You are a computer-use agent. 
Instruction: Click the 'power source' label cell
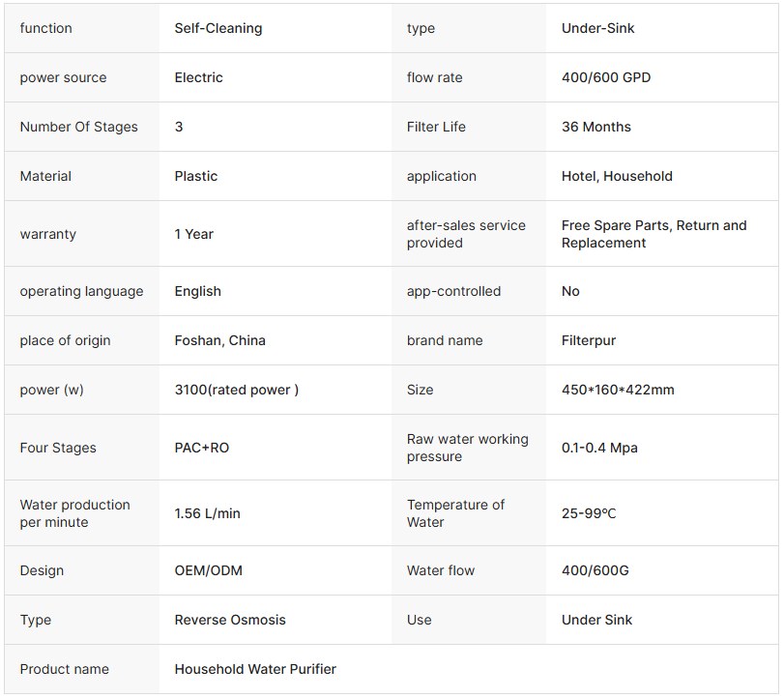pyautogui.click(x=63, y=77)
